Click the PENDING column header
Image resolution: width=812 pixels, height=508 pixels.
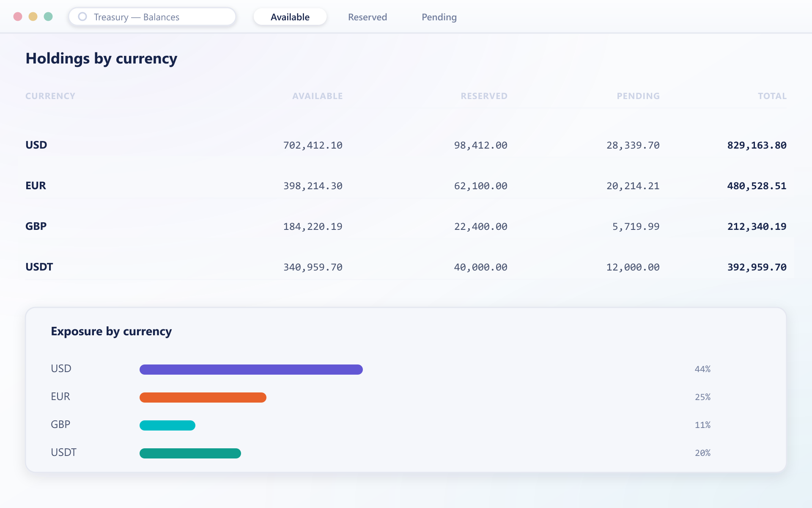coord(638,96)
